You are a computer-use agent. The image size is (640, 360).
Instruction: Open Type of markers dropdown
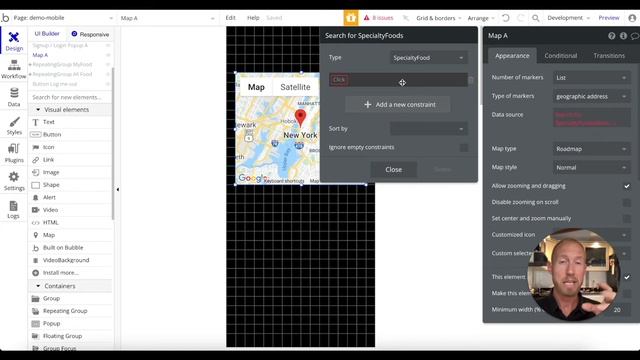591,96
